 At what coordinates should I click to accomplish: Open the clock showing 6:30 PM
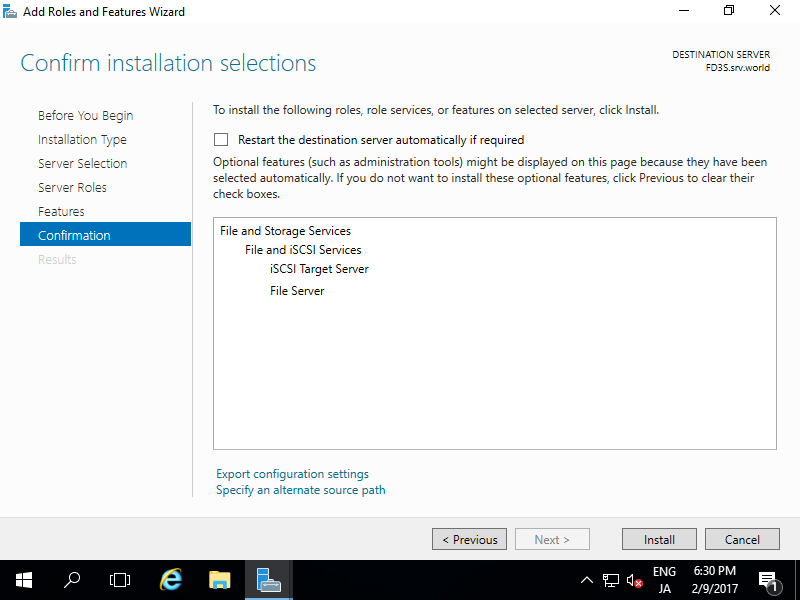point(715,580)
